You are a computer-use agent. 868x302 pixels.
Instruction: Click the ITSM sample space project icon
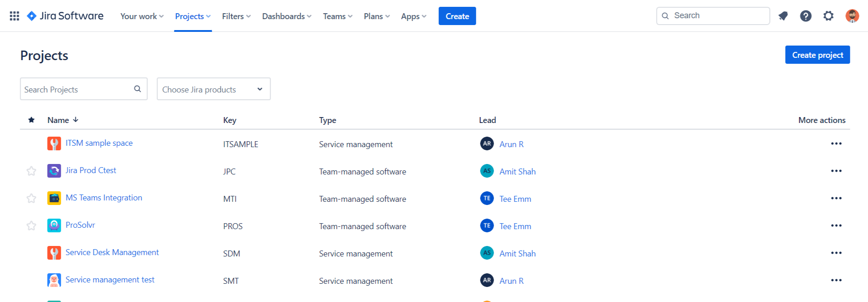(x=54, y=143)
